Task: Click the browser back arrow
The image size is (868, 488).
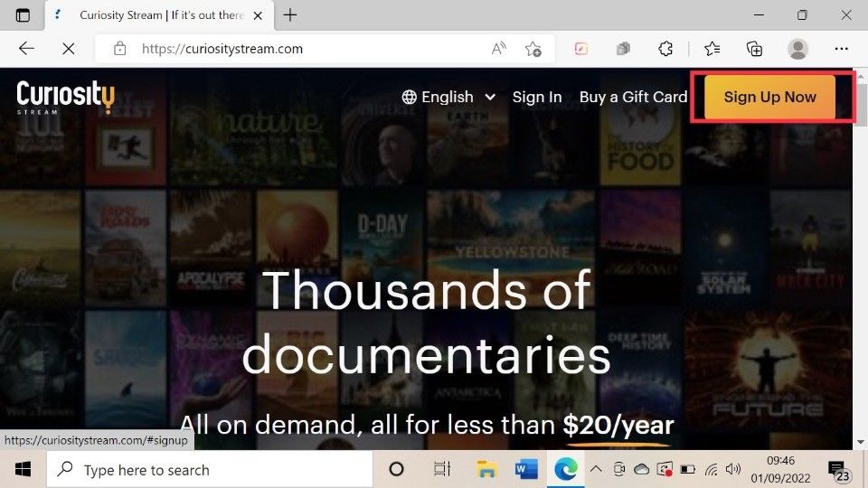Action: (26, 49)
